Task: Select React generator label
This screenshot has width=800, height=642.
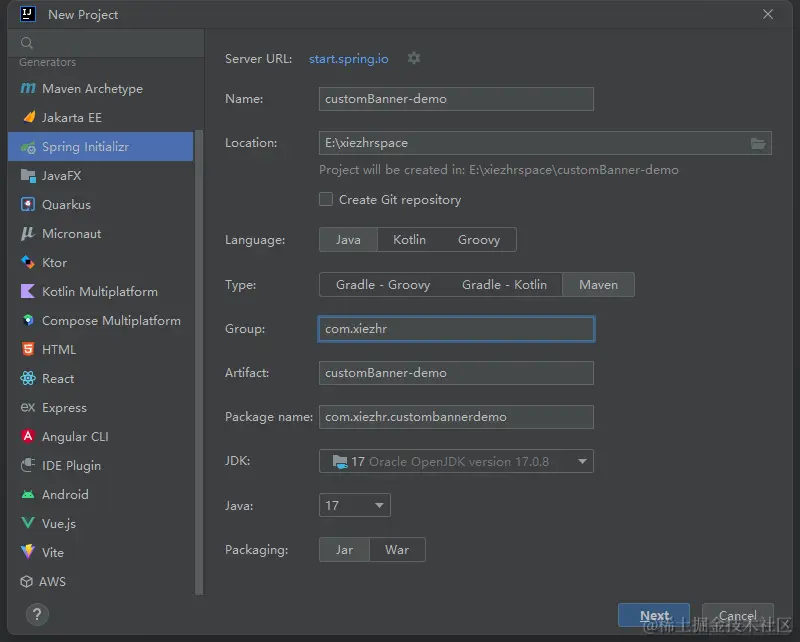Action: (x=58, y=379)
